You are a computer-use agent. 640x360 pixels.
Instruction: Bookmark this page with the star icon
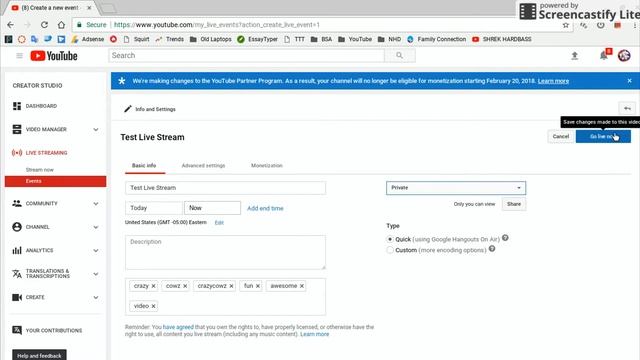click(x=566, y=25)
